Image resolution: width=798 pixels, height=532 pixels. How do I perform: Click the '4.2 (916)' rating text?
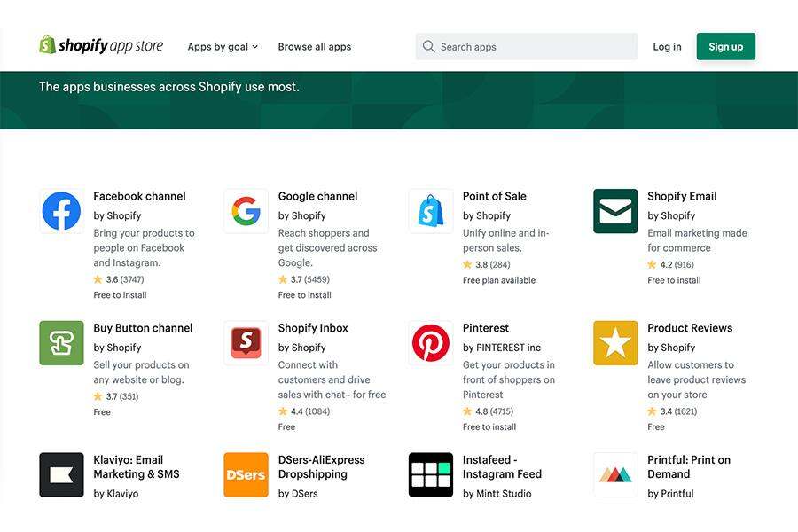[x=677, y=265]
